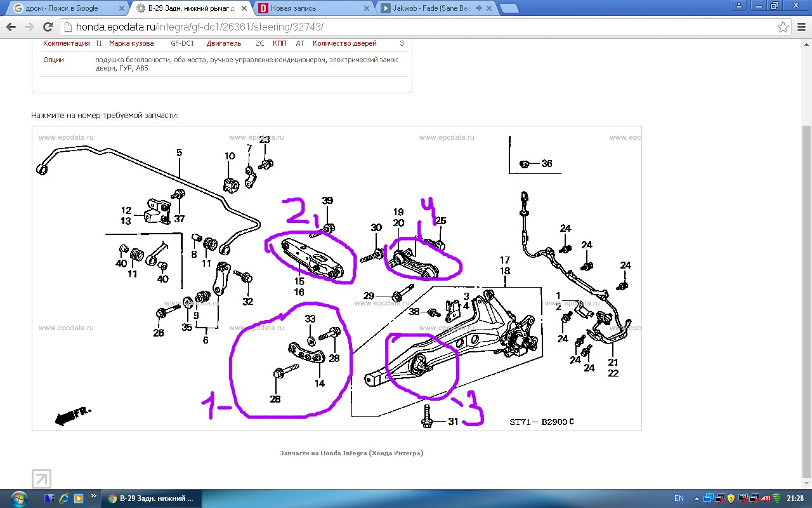Click the browser forward arrow
This screenshot has width=812, height=508.
(x=29, y=27)
